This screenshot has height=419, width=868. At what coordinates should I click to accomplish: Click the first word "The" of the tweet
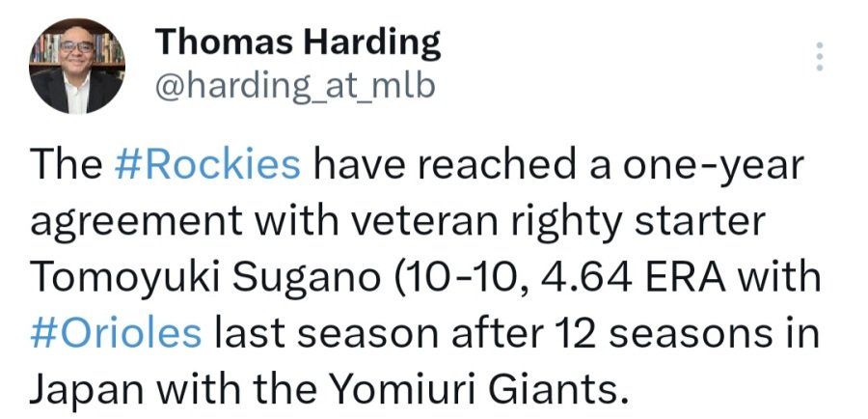pyautogui.click(x=62, y=164)
